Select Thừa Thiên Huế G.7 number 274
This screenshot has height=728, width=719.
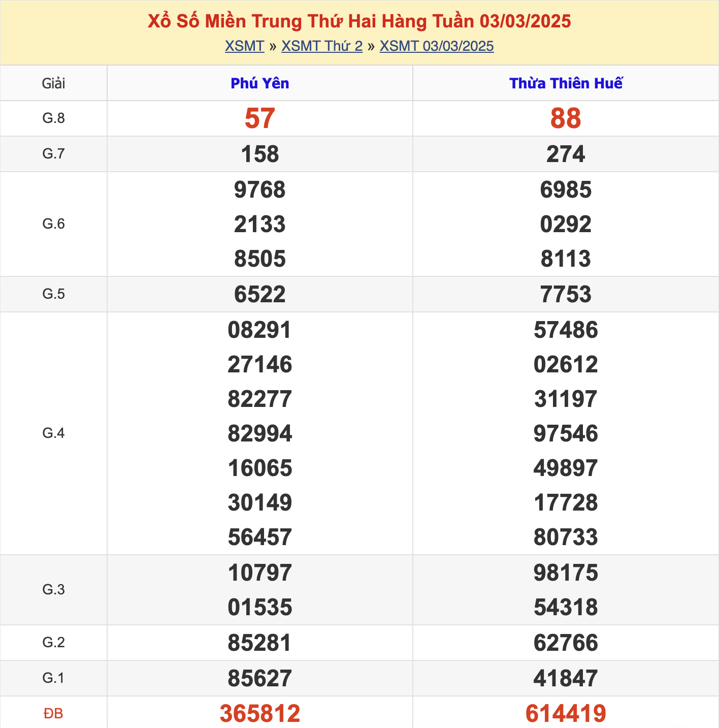coord(566,154)
